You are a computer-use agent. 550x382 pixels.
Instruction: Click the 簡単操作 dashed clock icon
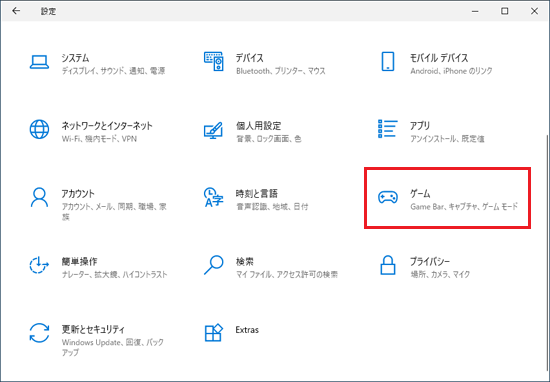39,265
